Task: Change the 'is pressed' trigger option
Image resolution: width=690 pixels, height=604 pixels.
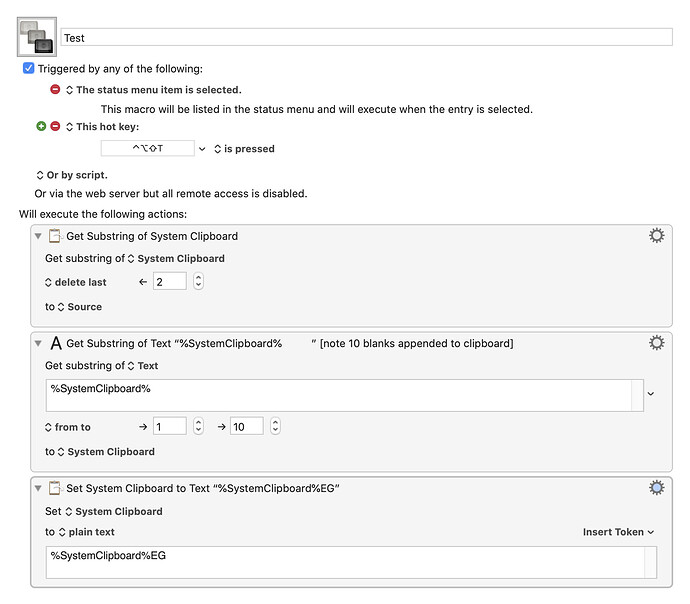Action: click(x=243, y=149)
